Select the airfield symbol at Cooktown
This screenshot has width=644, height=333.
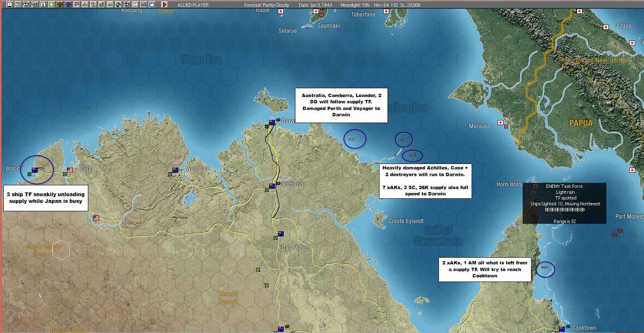point(568,327)
